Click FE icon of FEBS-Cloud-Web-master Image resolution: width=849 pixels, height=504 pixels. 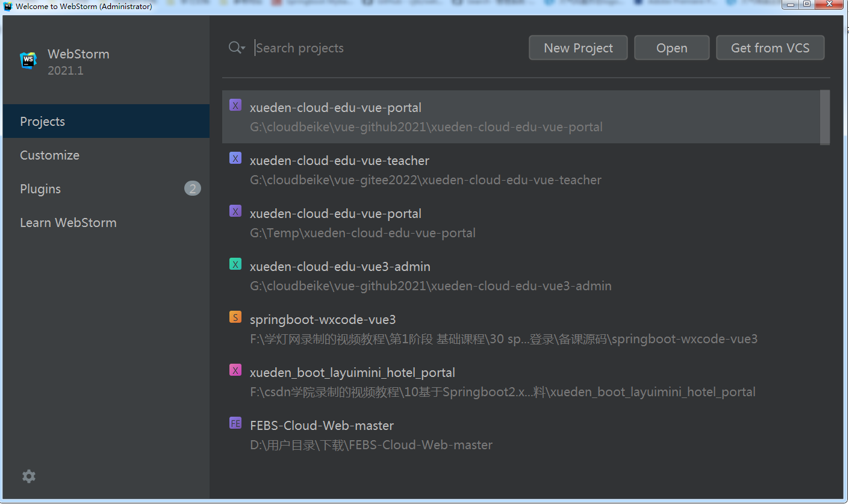[x=235, y=423]
